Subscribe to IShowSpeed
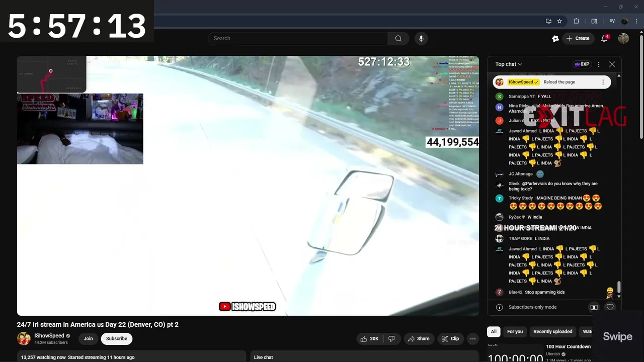The image size is (644, 362). click(116, 339)
